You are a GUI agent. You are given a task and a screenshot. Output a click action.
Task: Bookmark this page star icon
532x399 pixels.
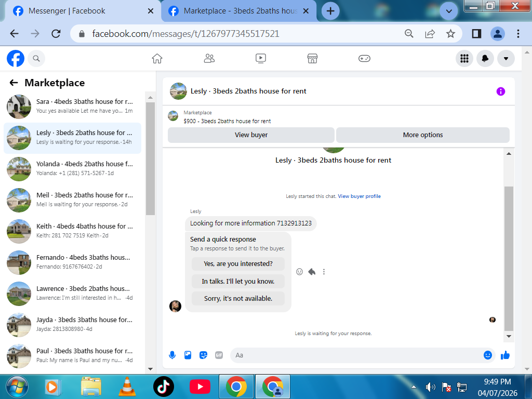(x=450, y=34)
